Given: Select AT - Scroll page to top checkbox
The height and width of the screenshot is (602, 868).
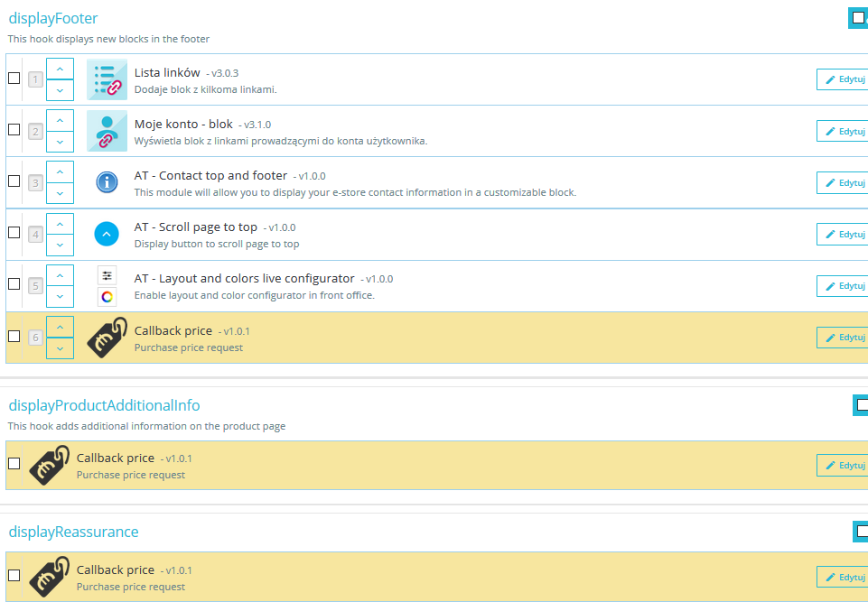Looking at the screenshot, I should click(x=14, y=232).
